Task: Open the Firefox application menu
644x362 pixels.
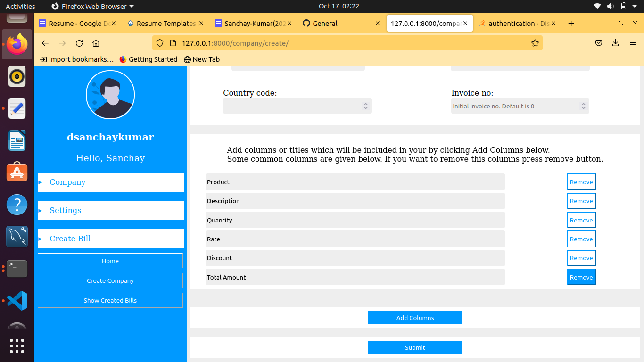Action: point(633,43)
